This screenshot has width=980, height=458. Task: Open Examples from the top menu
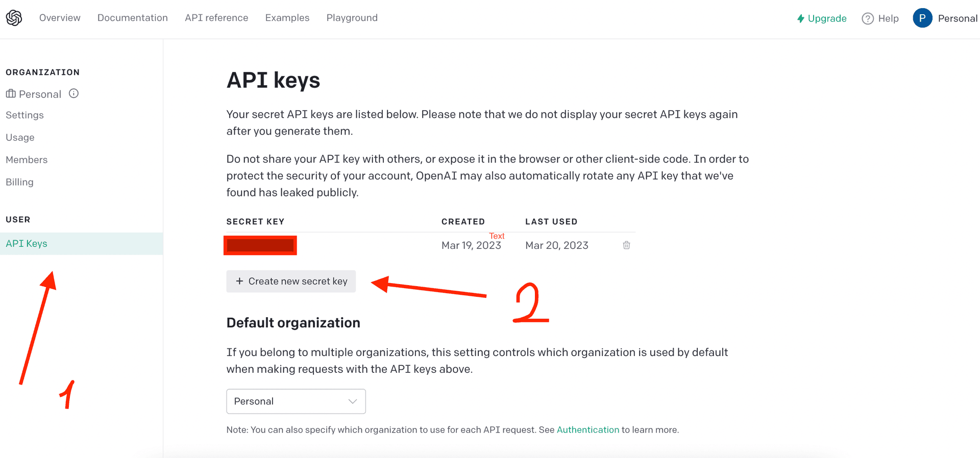[287, 18]
